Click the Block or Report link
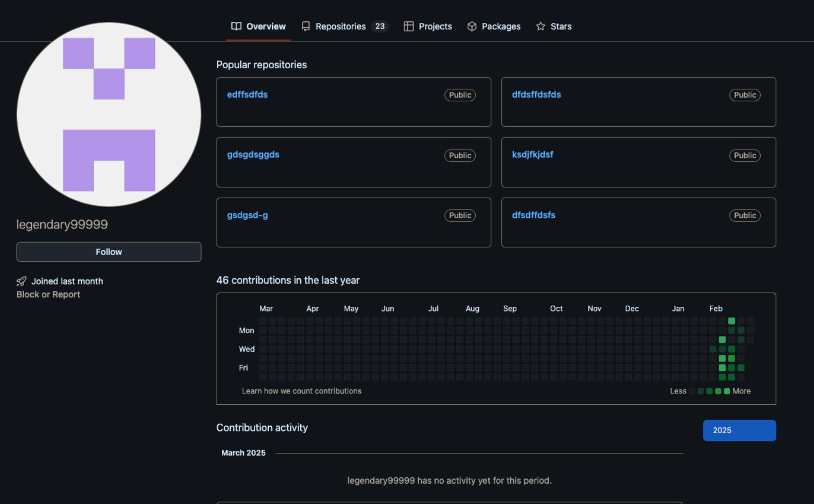This screenshot has width=814, height=504. pos(48,294)
